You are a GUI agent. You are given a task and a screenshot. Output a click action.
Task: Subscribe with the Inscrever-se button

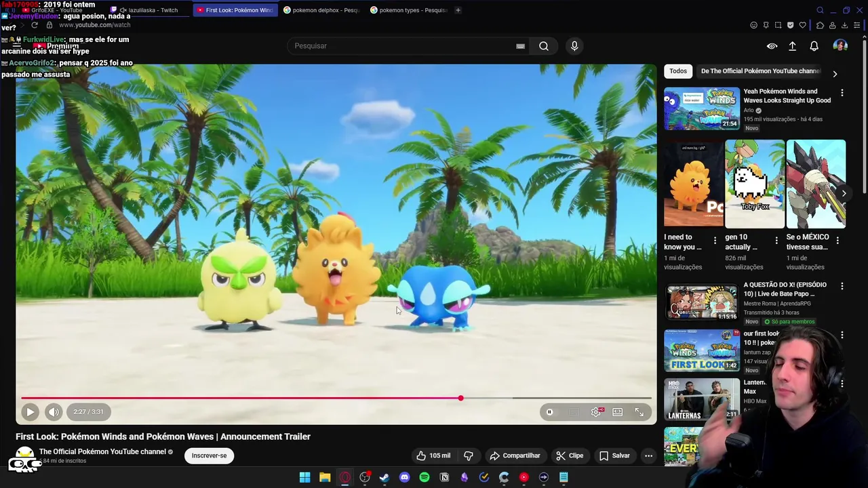coord(209,455)
